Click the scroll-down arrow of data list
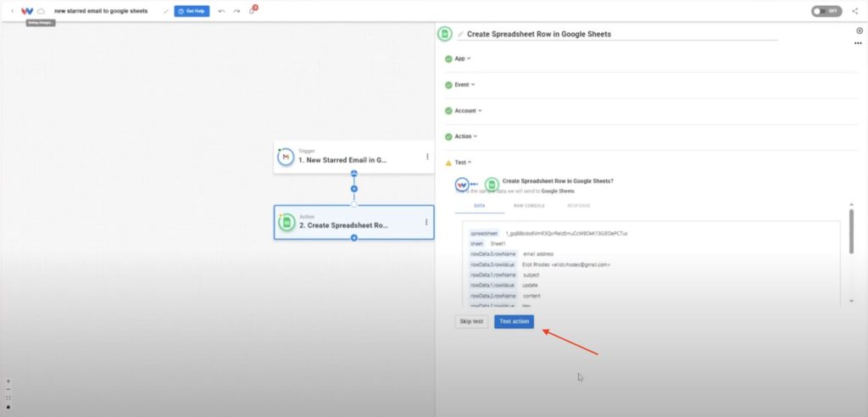 (851, 301)
